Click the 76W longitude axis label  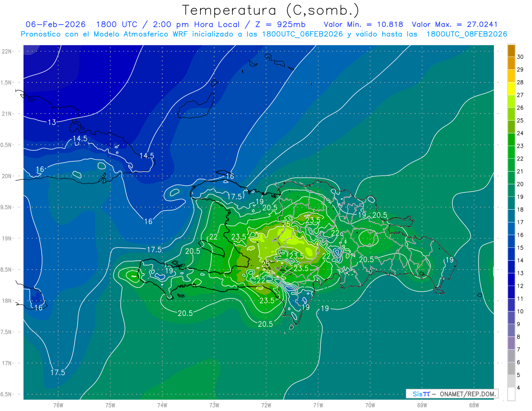(58, 405)
